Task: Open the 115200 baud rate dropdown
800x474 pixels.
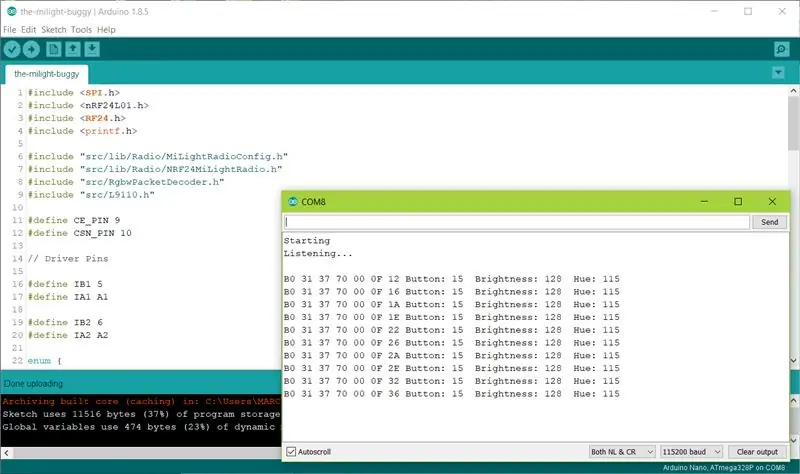Action: (x=691, y=452)
